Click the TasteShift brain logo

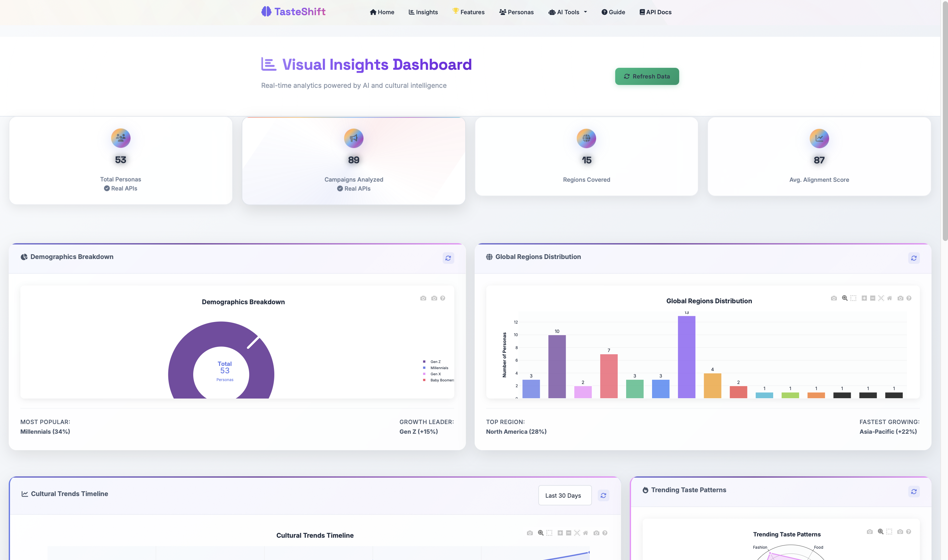[x=266, y=11]
